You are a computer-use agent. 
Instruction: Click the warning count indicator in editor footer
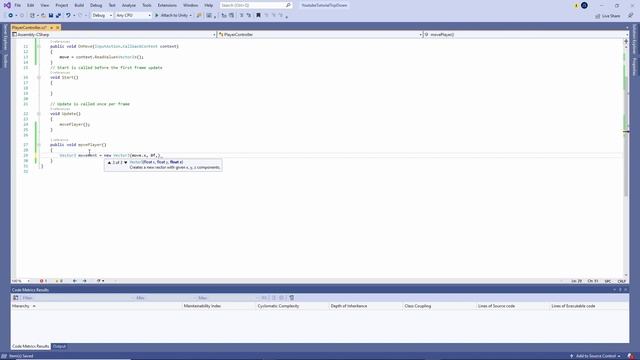point(59,281)
